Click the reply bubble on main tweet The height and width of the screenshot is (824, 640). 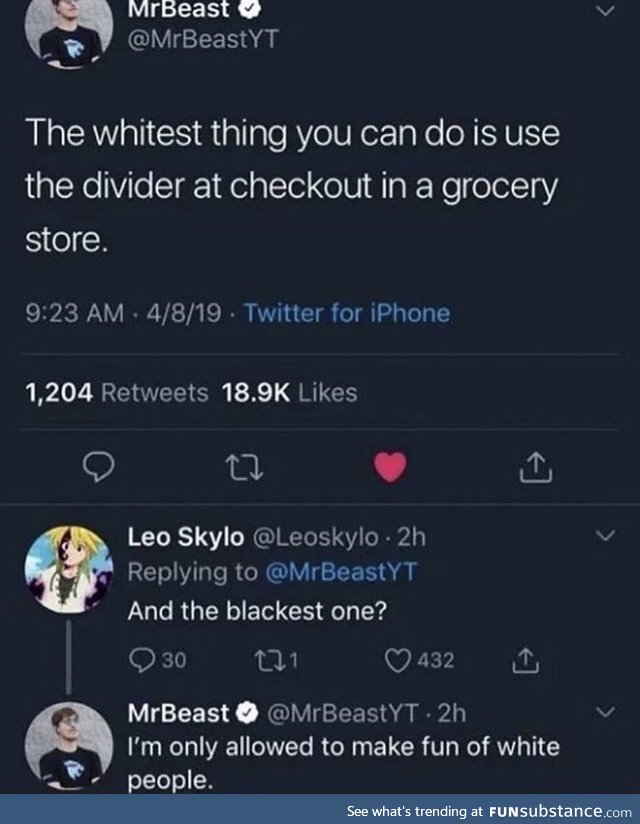pyautogui.click(x=99, y=467)
